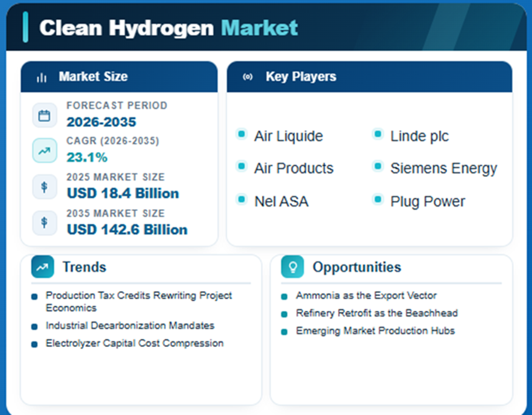Click the Trends section arrow icon
Screen dimensions: 532x415
pyautogui.click(x=43, y=267)
